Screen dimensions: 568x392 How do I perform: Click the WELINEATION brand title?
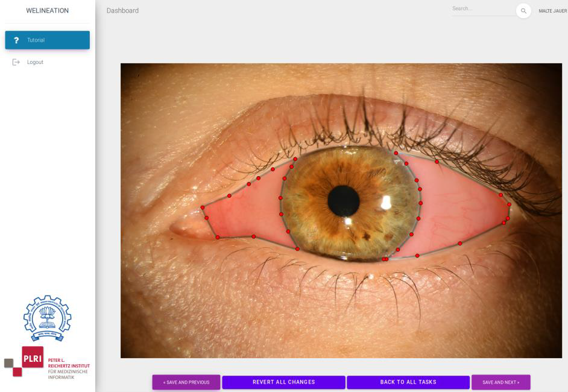click(47, 11)
